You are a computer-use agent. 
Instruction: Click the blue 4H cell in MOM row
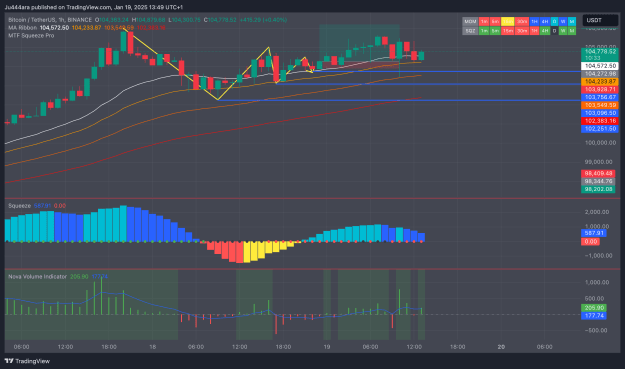tap(544, 22)
